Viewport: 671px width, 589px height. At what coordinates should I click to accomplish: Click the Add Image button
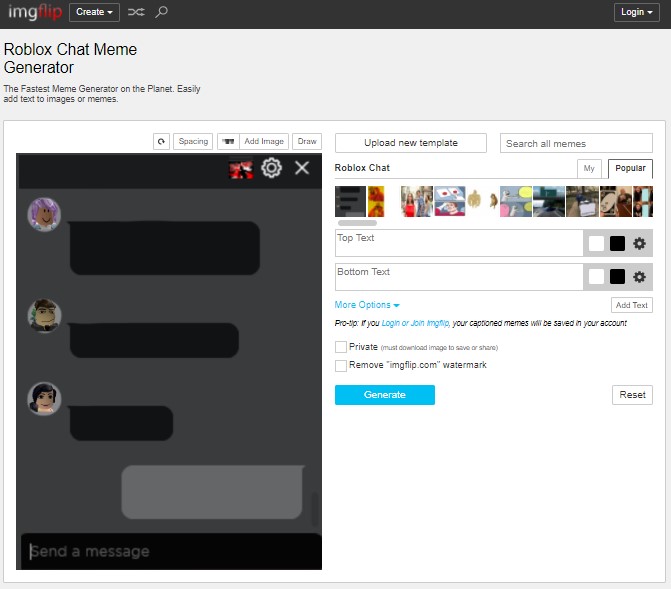point(264,141)
